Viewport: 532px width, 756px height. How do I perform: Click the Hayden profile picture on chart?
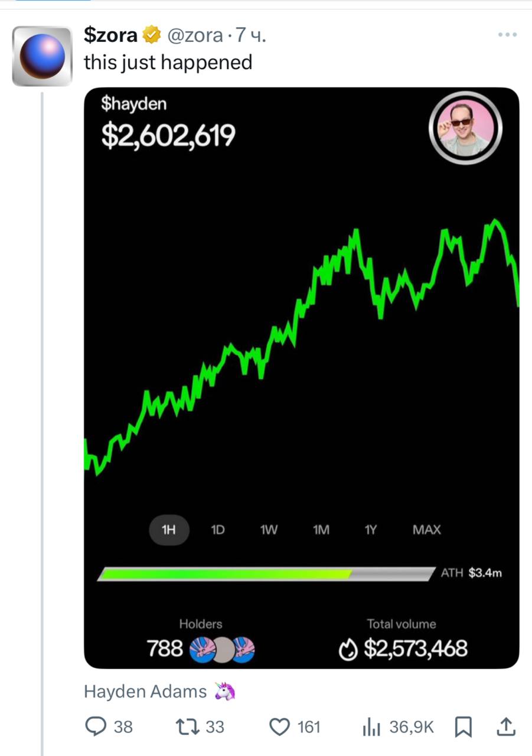(465, 126)
